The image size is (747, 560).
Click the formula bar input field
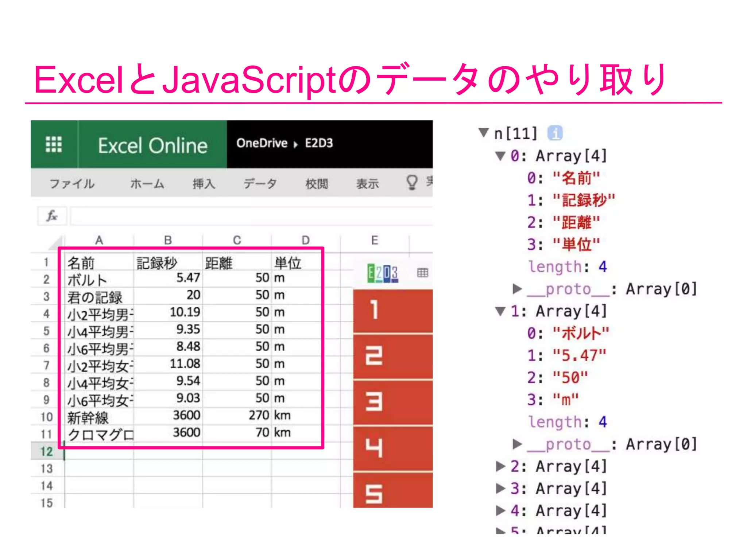[x=252, y=216]
